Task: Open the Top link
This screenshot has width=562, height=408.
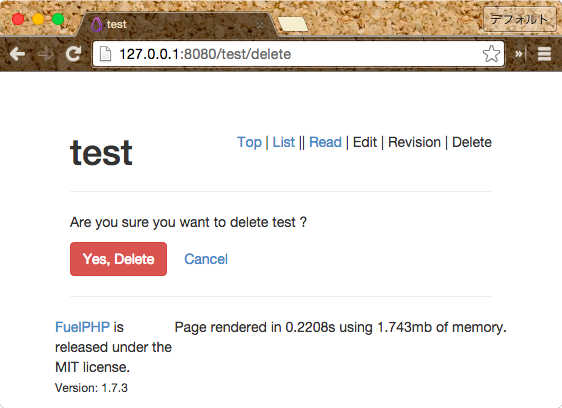Action: click(x=249, y=142)
